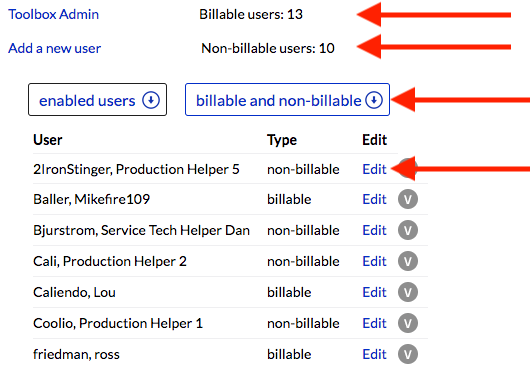The height and width of the screenshot is (368, 530).
Task: Edit user Cali, Production Helper 2
Action: pyautogui.click(x=374, y=261)
